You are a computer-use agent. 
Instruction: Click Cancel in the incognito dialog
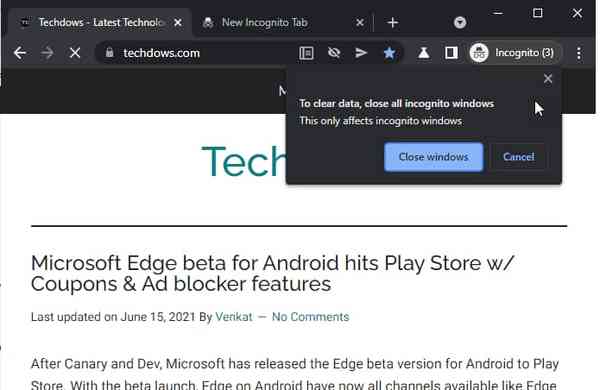click(518, 157)
